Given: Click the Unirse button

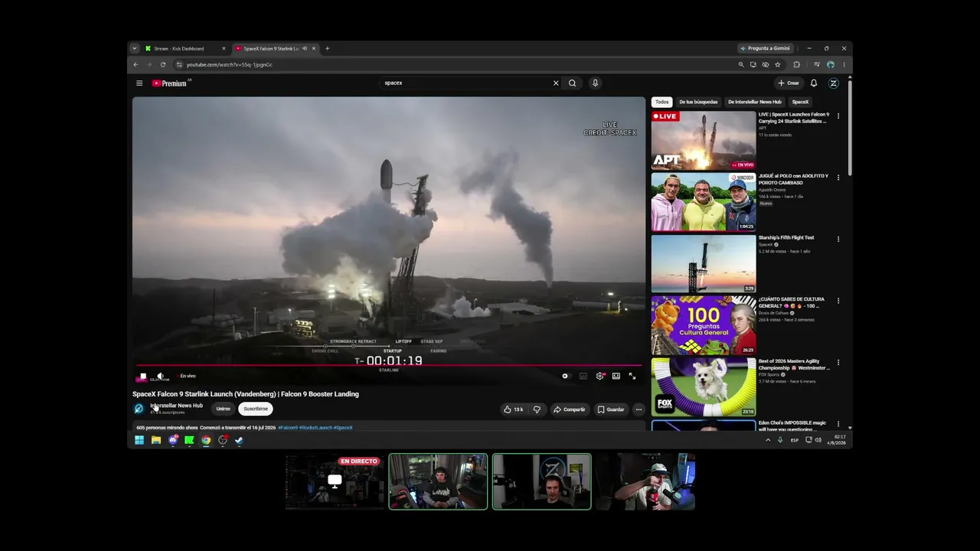Looking at the screenshot, I should click(223, 409).
